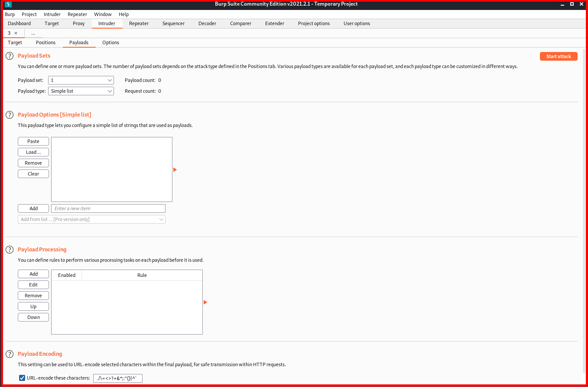Viewport: 588px width, 387px height.
Task: Open help for Payload Sets section
Action: pos(10,56)
